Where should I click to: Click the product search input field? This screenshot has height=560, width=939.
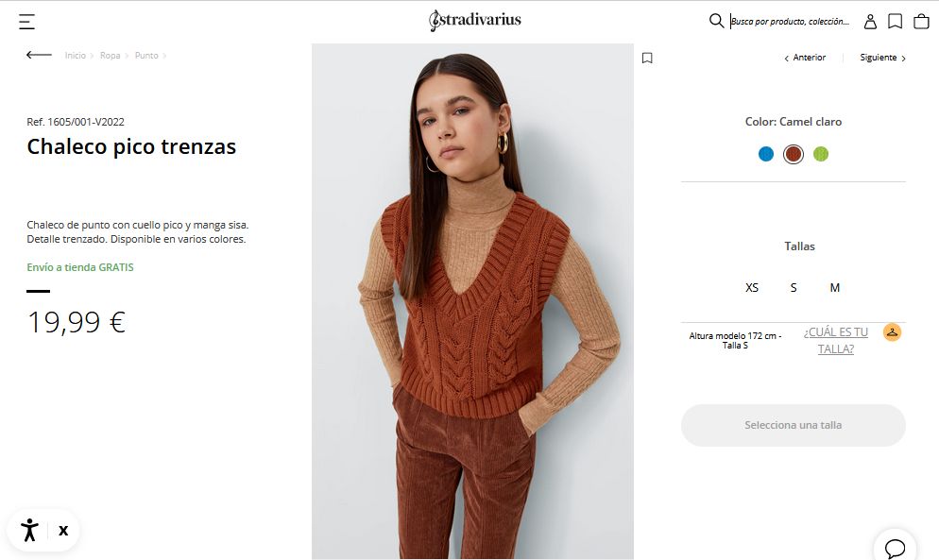pos(790,21)
